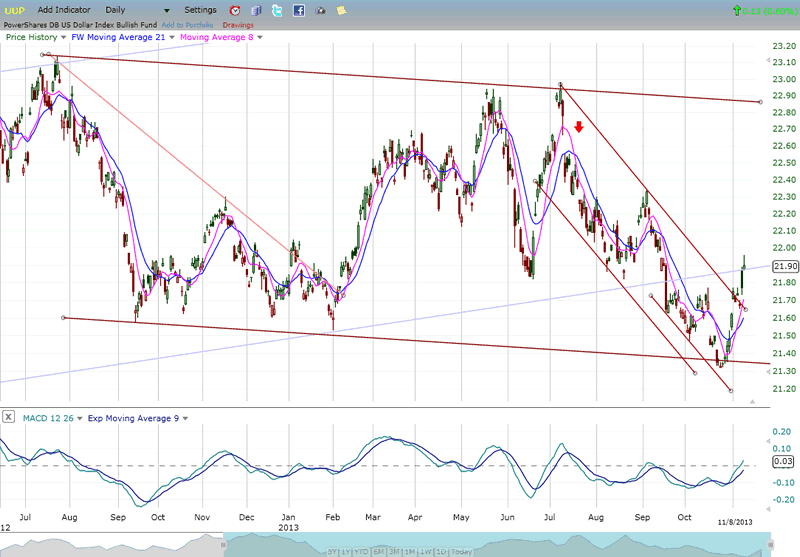Close the MACD panel with X icon
The height and width of the screenshot is (557, 800).
tap(9, 417)
